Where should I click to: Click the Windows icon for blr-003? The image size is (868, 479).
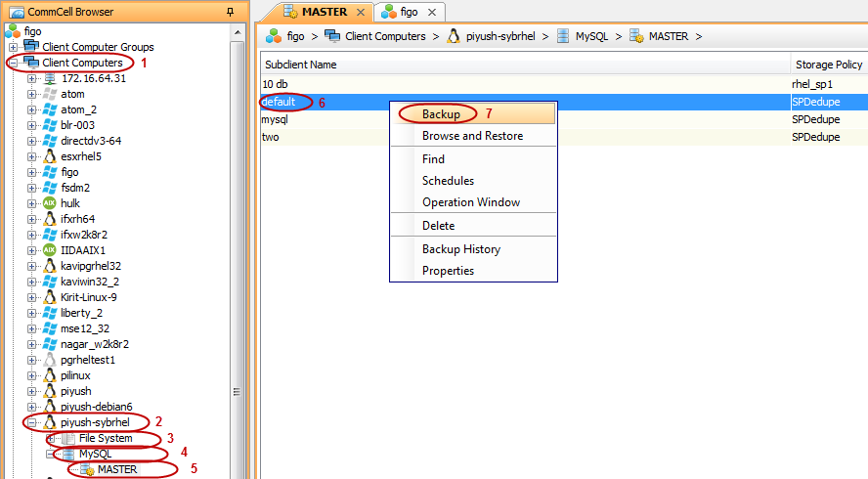[x=50, y=125]
